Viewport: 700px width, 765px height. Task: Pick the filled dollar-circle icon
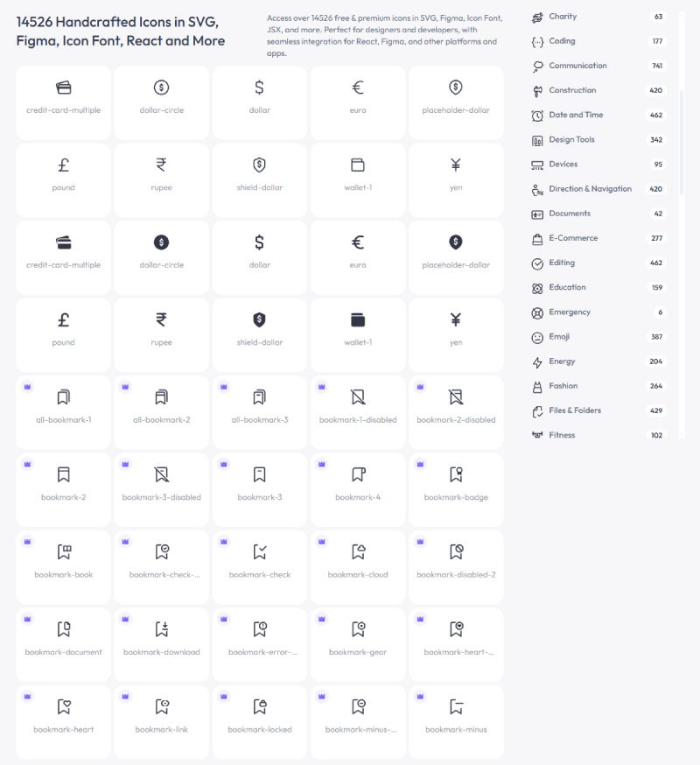coord(162,257)
